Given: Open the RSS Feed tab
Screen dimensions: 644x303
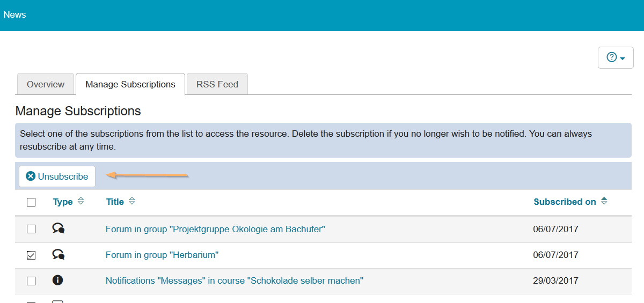Looking at the screenshot, I should [x=217, y=84].
